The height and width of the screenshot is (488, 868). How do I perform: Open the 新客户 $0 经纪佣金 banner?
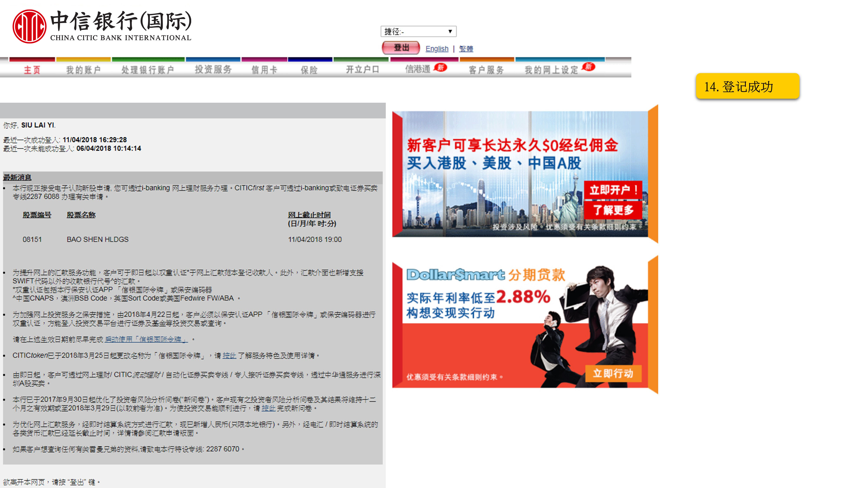(525, 174)
